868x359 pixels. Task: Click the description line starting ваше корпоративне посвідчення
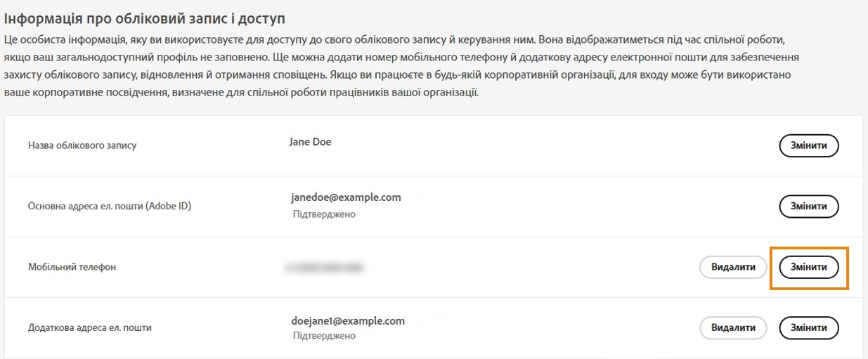[x=241, y=92]
